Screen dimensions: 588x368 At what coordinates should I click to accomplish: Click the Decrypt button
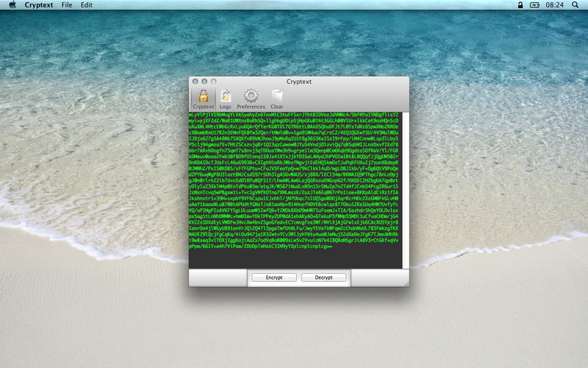pos(323,277)
